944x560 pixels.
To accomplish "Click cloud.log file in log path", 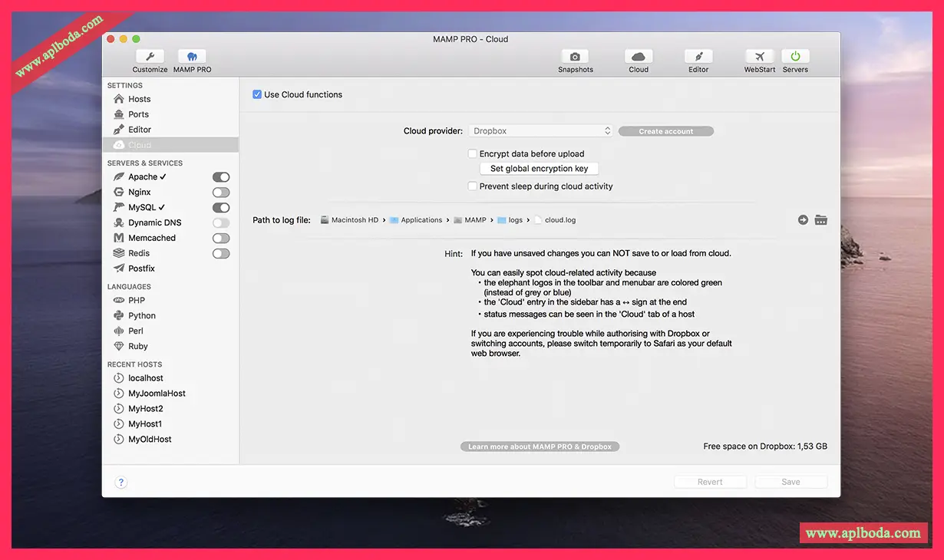I will [x=555, y=220].
